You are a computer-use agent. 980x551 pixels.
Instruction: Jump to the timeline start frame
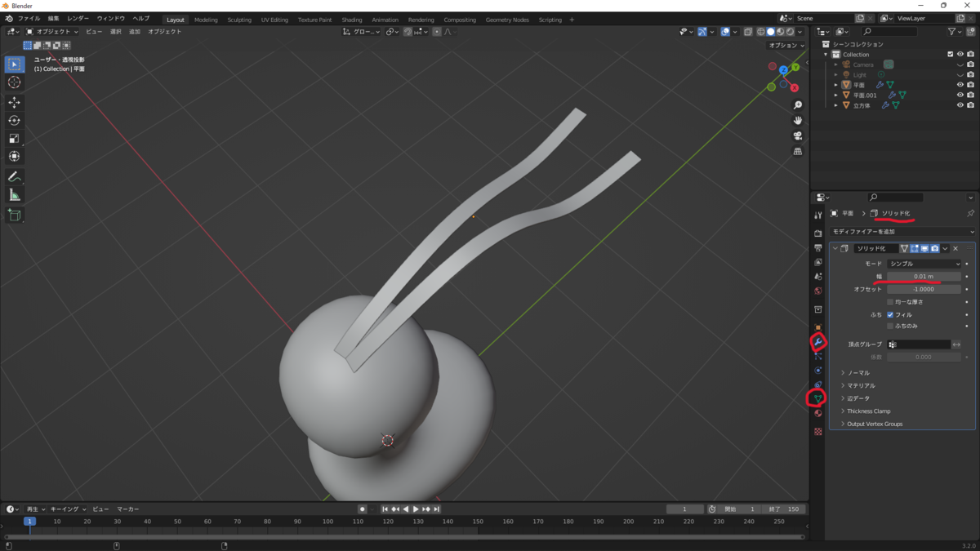(x=385, y=509)
